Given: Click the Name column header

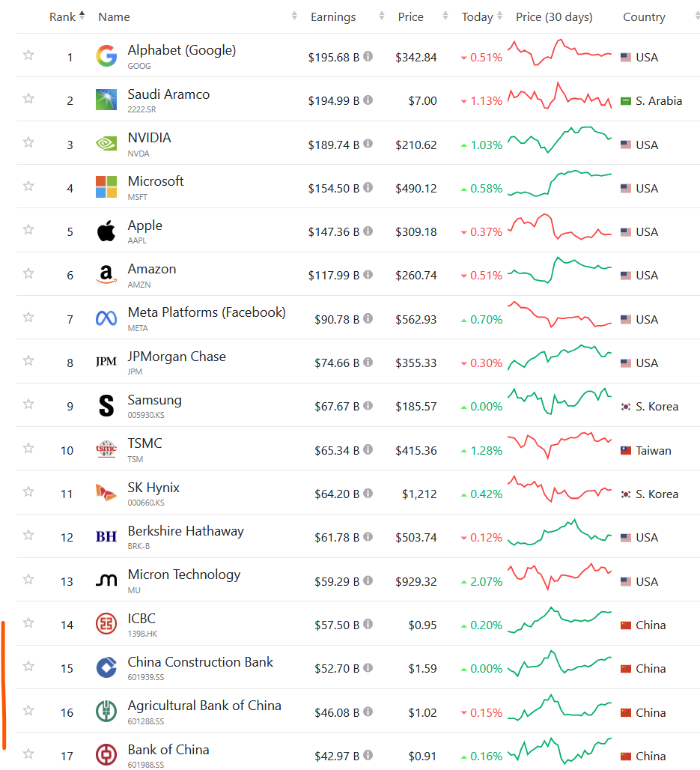Looking at the screenshot, I should 114,17.
